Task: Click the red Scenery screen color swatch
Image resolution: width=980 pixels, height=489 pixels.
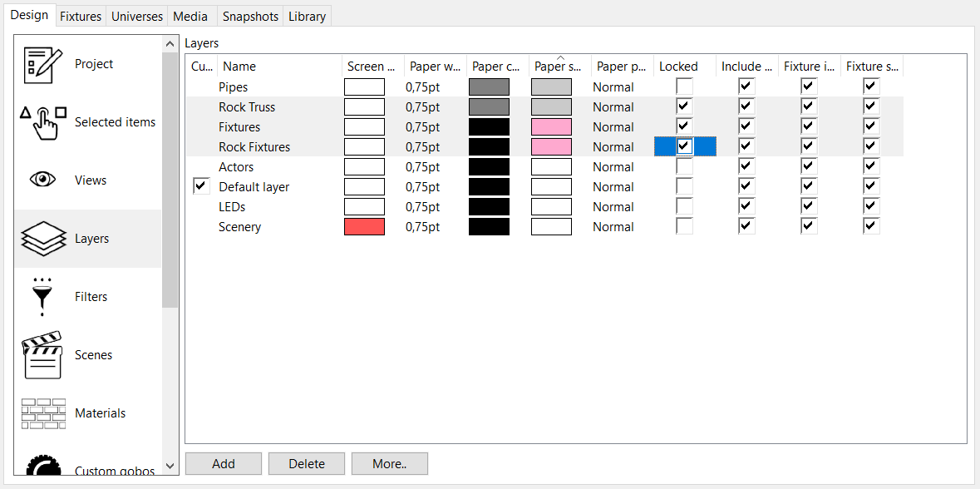Action: tap(364, 227)
